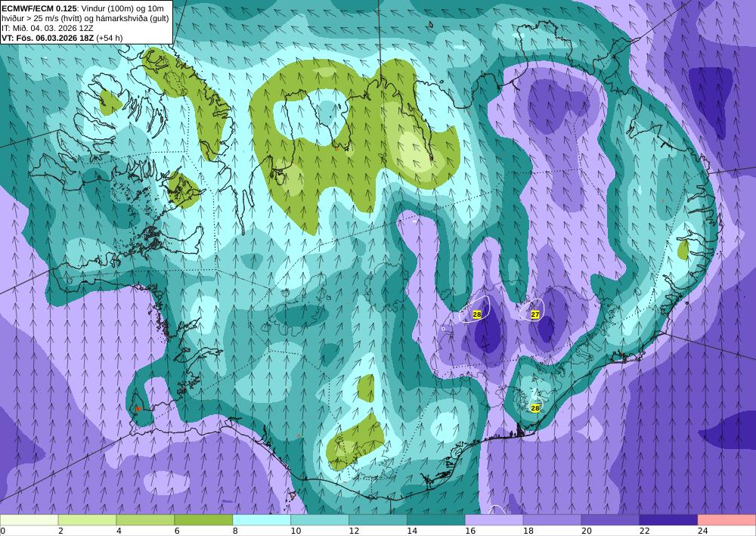The width and height of the screenshot is (756, 536).
Task: Click the olive green 6–8 m/s legend swatch
Action: click(203, 519)
